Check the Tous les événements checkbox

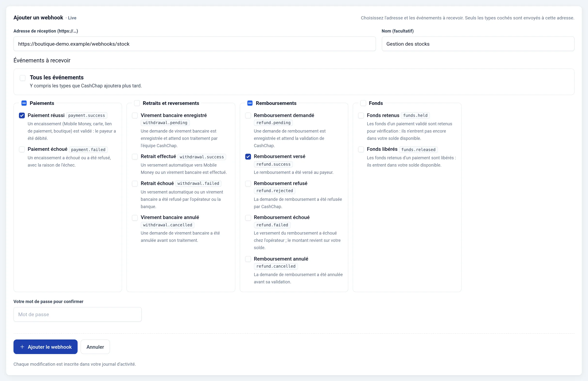[23, 78]
